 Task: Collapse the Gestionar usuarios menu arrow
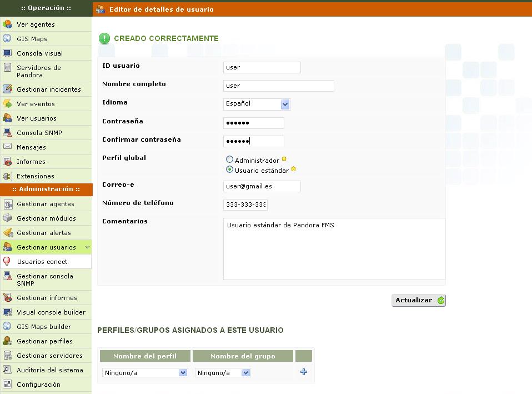pos(87,247)
